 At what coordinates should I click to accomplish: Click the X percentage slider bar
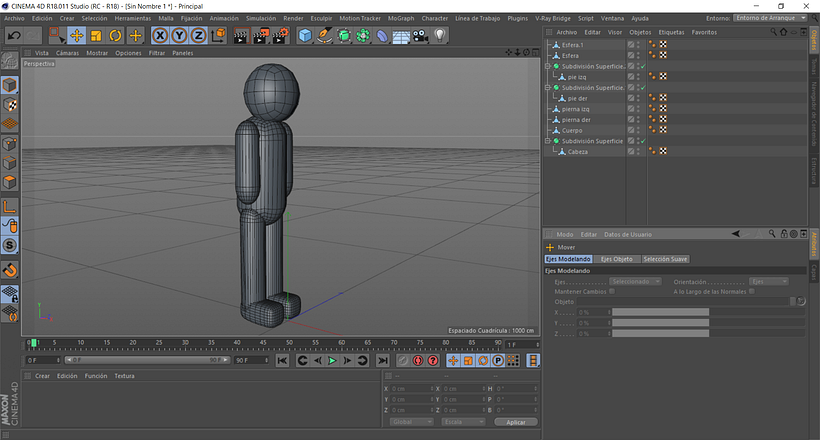click(x=660, y=312)
